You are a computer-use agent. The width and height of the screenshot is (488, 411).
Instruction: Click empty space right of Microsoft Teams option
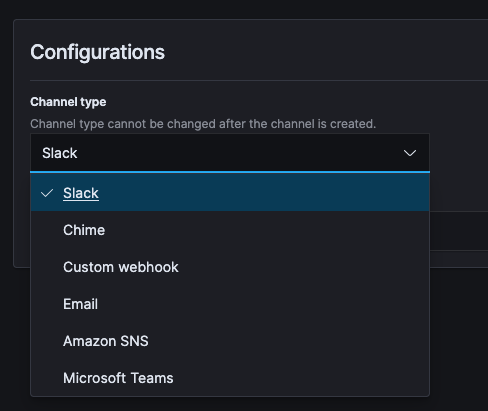pyautogui.click(x=300, y=378)
